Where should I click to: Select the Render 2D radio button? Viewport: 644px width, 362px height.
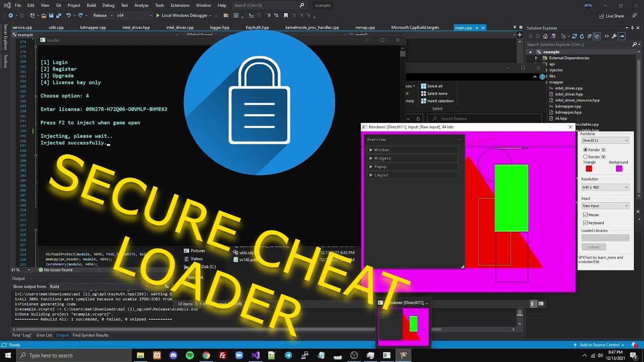(x=585, y=150)
